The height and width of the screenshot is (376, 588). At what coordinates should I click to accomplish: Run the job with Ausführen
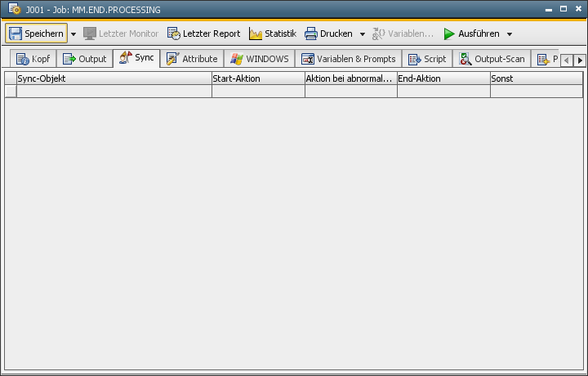(471, 34)
